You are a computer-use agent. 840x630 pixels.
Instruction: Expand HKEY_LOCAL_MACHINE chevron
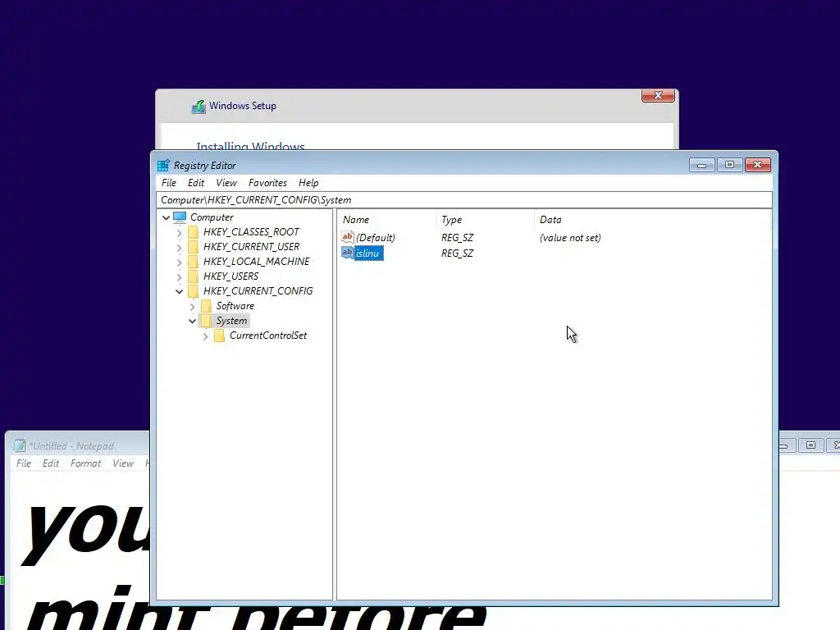click(x=179, y=262)
